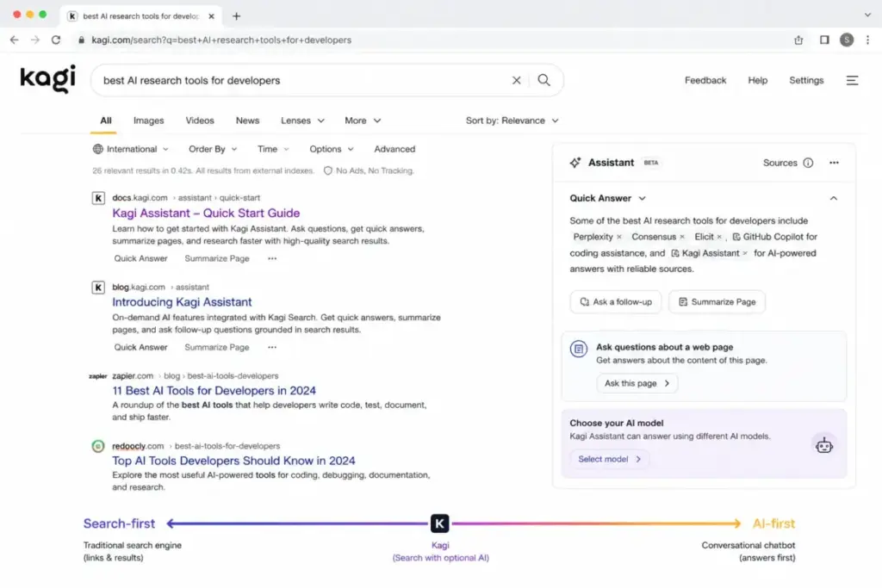Click Quick Answer under Quick Start Guide result
The image size is (882, 588).
tap(140, 258)
